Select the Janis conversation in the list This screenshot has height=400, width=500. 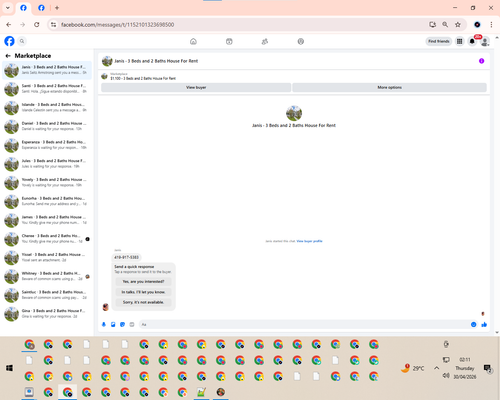coord(47,70)
